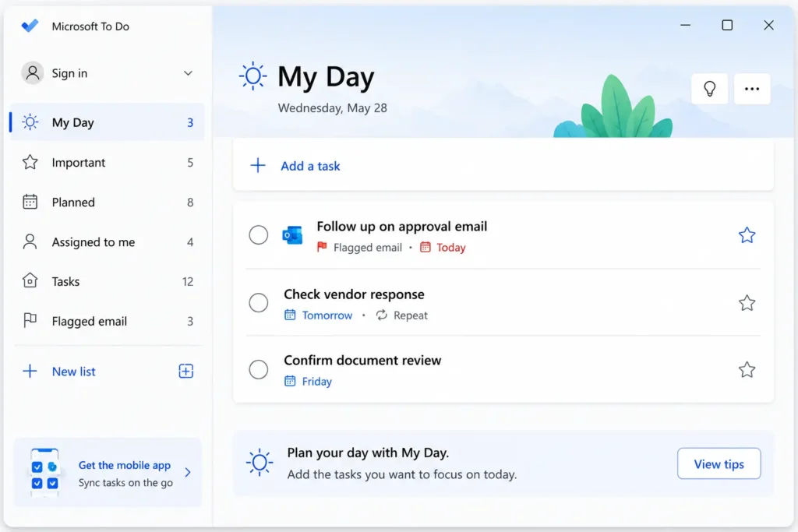Open the three-dots more options menu

pyautogui.click(x=752, y=89)
